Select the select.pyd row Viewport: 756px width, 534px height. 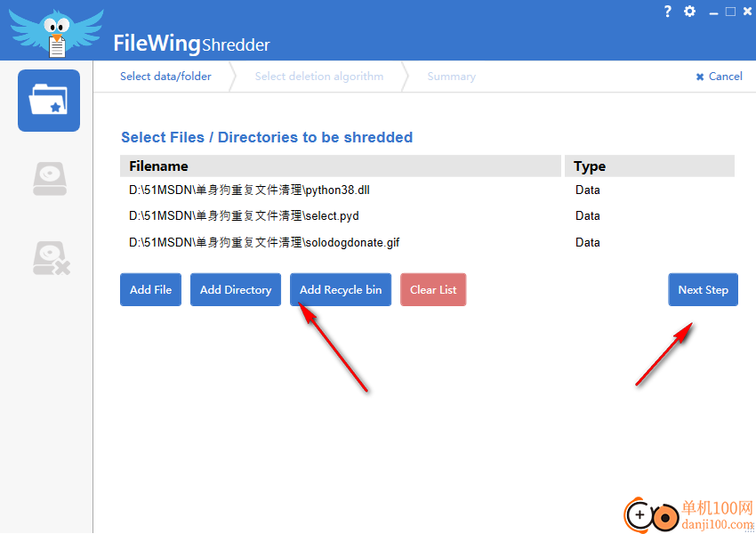tap(427, 216)
